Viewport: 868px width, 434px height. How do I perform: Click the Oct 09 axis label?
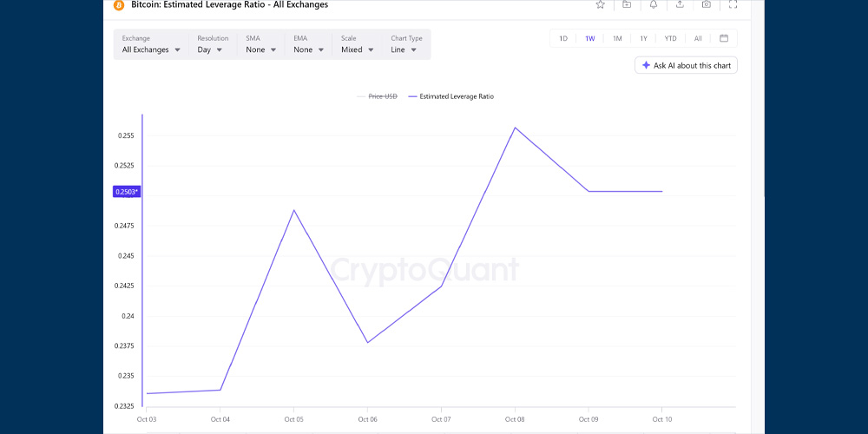point(588,419)
